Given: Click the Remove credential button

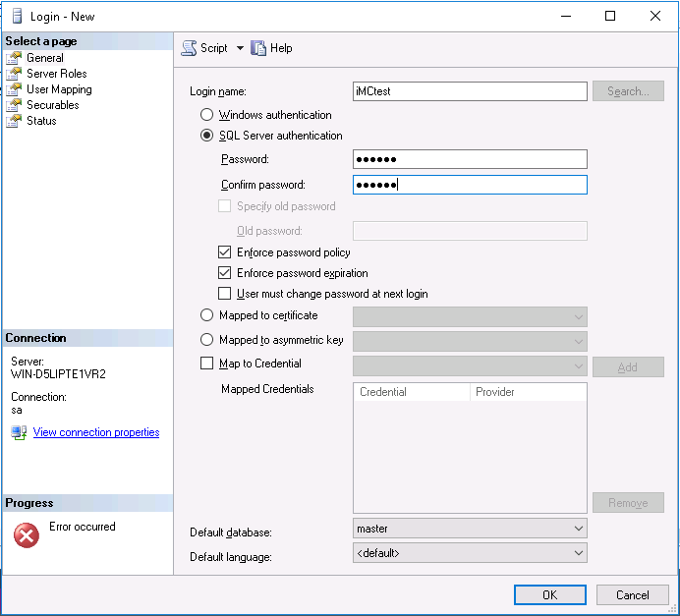Looking at the screenshot, I should 628,502.
